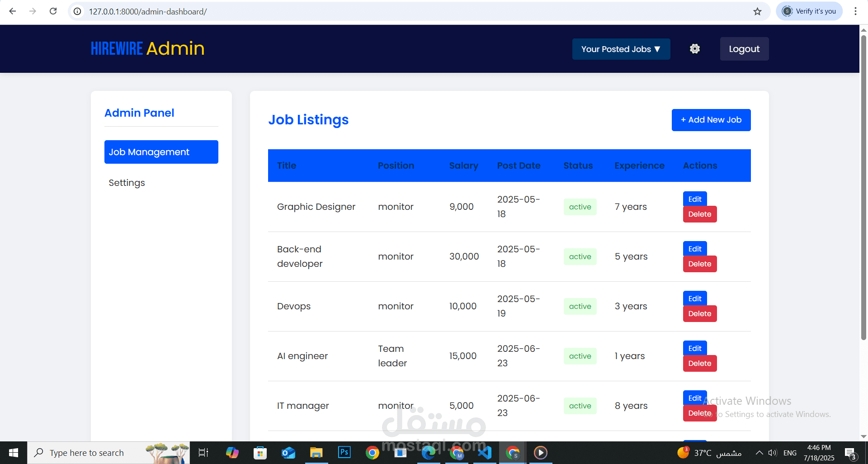The height and width of the screenshot is (464, 868).
Task: Click the Windows taskbar search box
Action: (87, 453)
